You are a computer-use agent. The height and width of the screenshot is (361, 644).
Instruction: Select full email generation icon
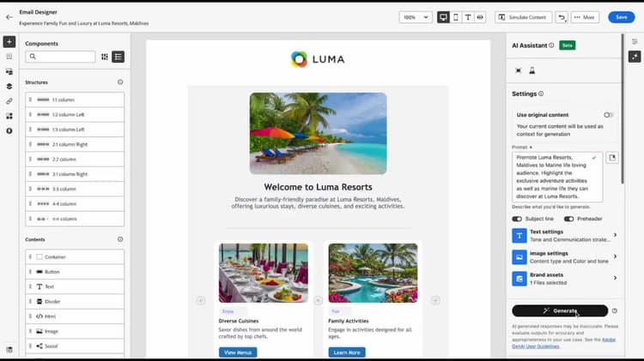click(519, 70)
